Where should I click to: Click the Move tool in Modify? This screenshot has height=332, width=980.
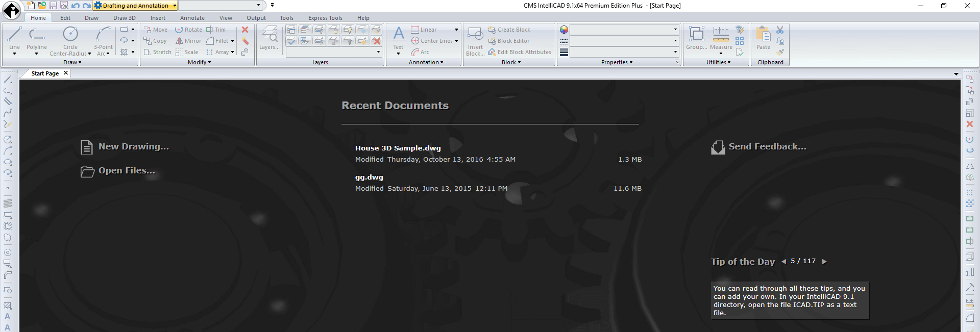click(156, 30)
